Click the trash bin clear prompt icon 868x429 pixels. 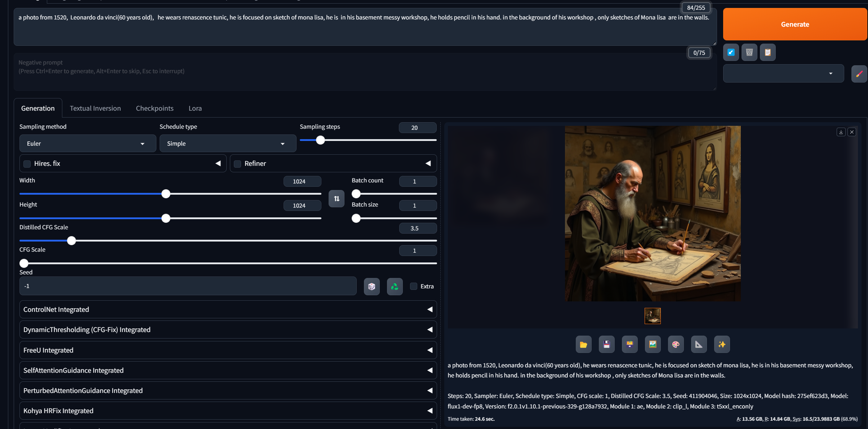point(749,53)
